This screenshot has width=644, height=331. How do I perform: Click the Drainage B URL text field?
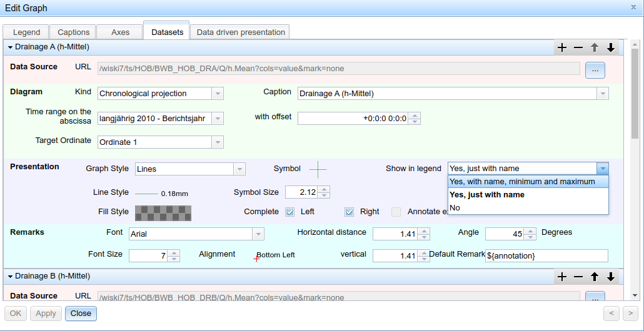click(x=338, y=296)
